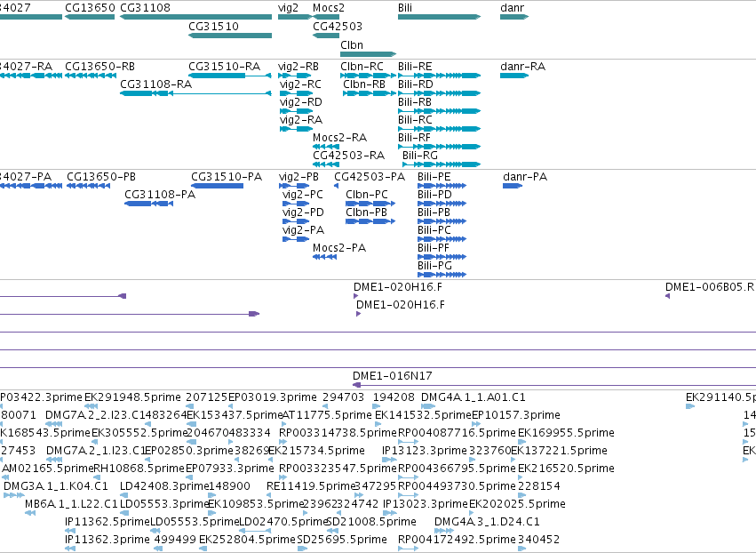Click the CG42503-PA protein label
The height and width of the screenshot is (553, 756).
(370, 177)
